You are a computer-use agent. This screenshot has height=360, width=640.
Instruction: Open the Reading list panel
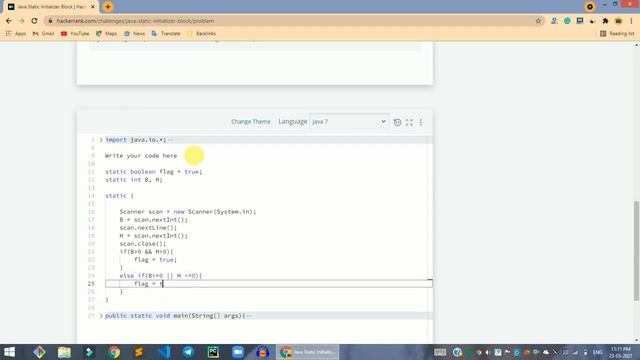click(618, 33)
